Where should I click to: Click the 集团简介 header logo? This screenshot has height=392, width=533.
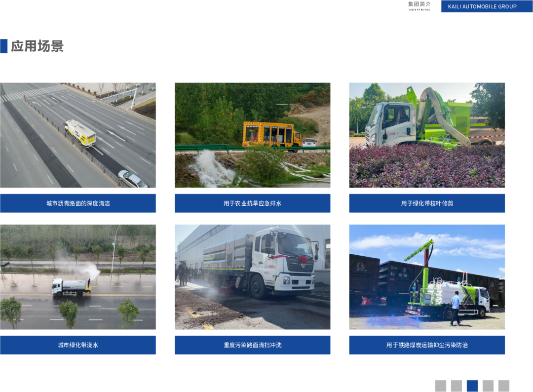419,5
